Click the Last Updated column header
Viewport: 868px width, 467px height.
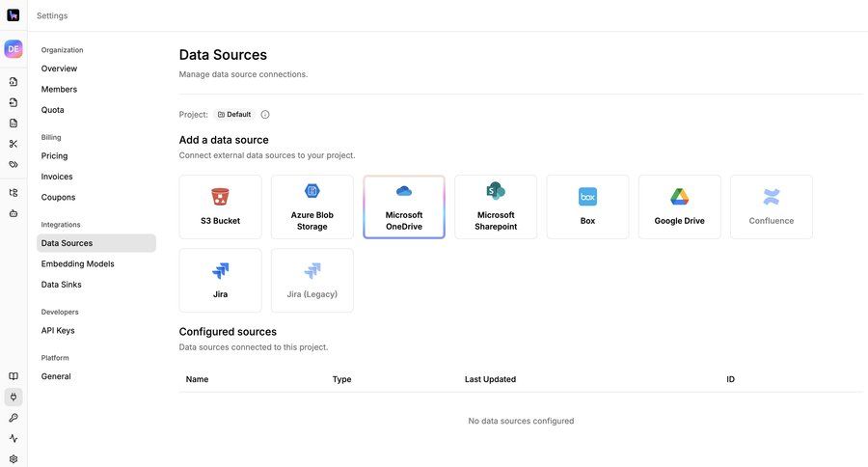pos(490,379)
